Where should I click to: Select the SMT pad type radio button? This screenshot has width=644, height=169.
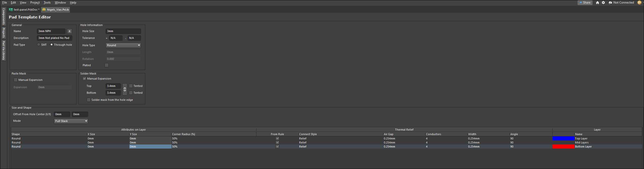[x=39, y=45]
